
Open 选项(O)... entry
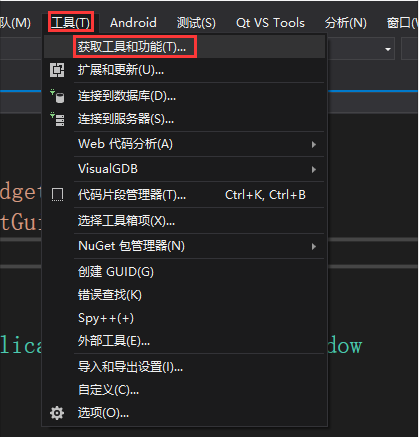click(x=184, y=413)
